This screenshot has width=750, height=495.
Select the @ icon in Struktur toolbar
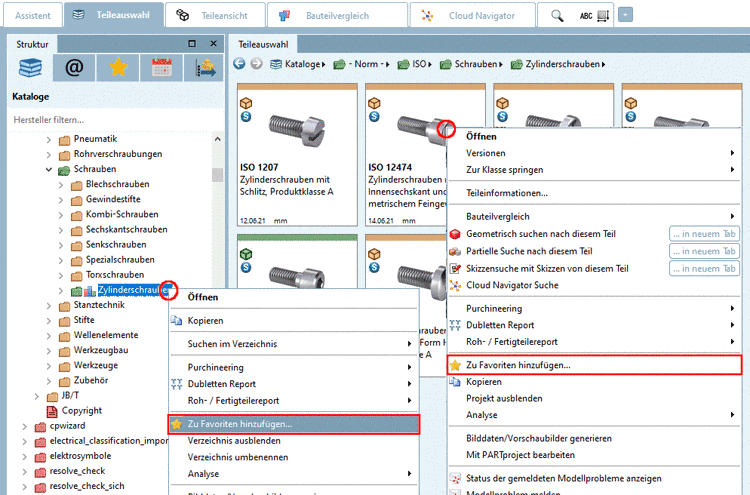coord(74,68)
